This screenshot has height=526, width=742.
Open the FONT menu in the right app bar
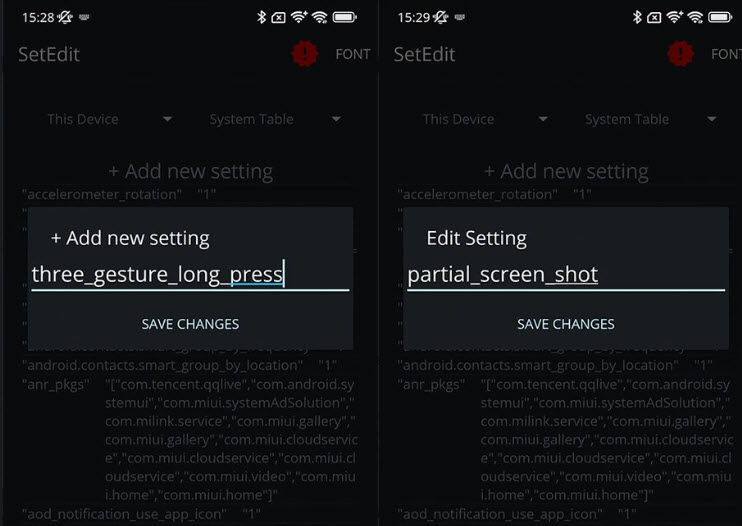pos(726,54)
